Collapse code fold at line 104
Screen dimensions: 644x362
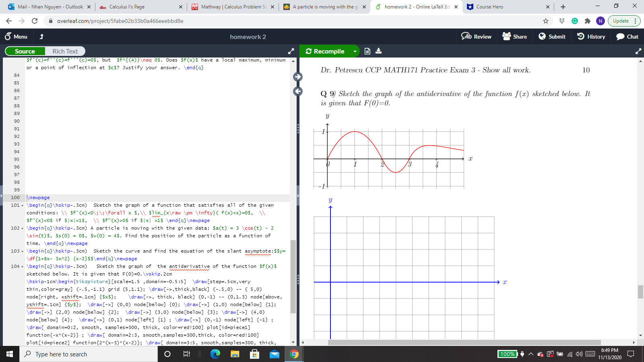22,267
